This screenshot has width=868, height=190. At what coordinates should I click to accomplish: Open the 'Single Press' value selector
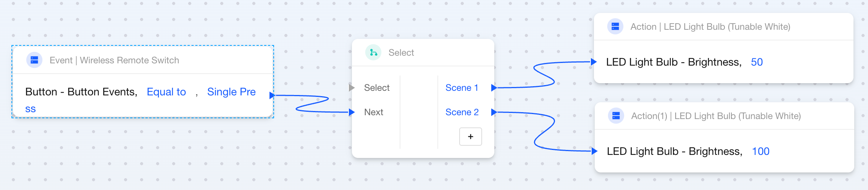tap(231, 92)
